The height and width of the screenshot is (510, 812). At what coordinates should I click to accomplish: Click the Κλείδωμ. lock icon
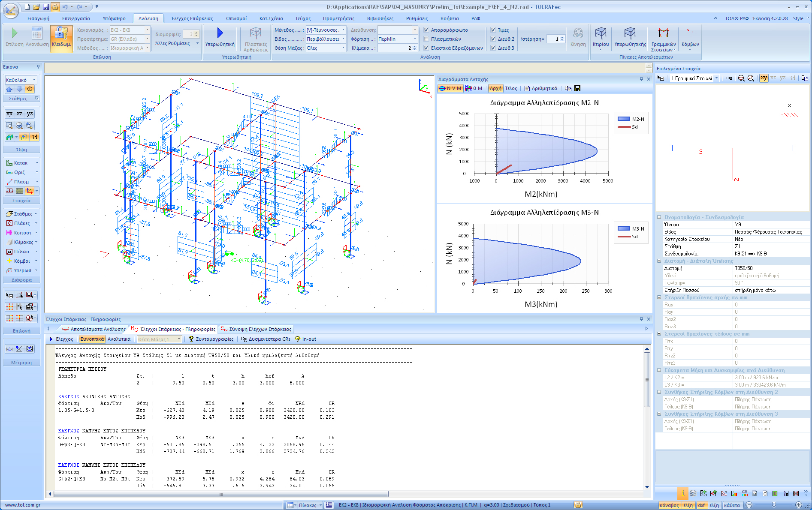[61, 34]
